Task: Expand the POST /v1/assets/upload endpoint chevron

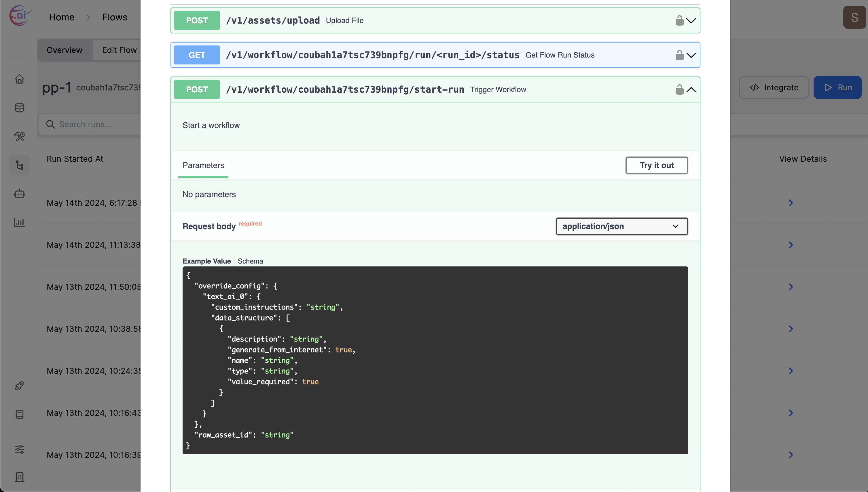Action: coord(691,21)
